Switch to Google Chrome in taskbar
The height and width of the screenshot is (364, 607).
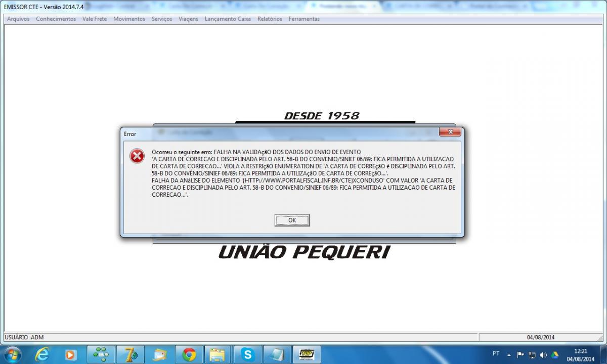tap(189, 354)
